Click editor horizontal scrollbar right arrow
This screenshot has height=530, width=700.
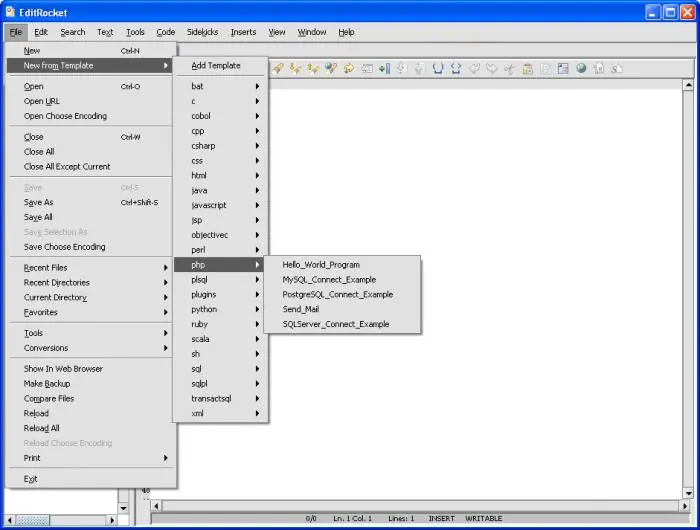(x=685, y=506)
